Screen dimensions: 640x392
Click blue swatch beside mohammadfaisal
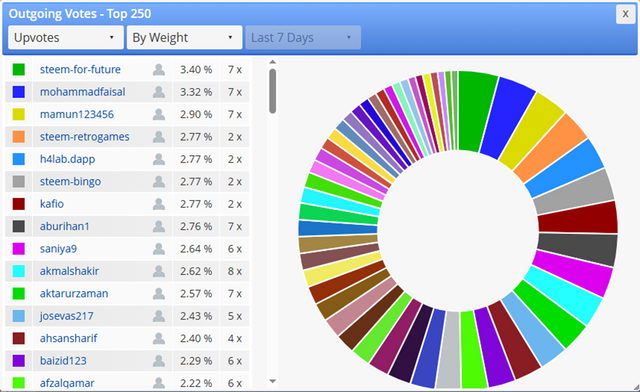[x=18, y=92]
